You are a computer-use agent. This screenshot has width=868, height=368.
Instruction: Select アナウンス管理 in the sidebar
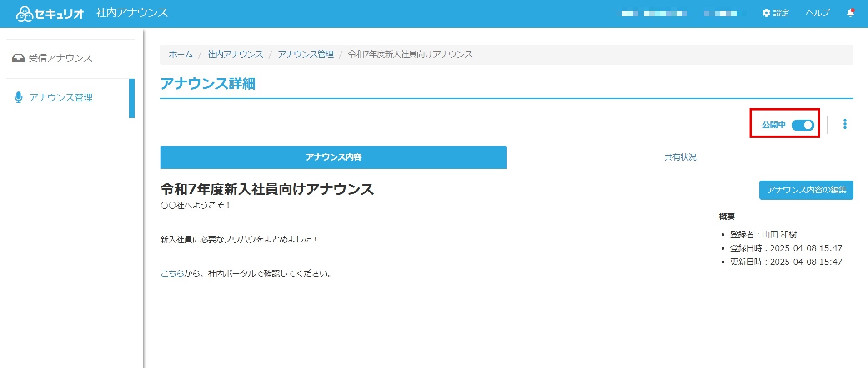[x=70, y=98]
